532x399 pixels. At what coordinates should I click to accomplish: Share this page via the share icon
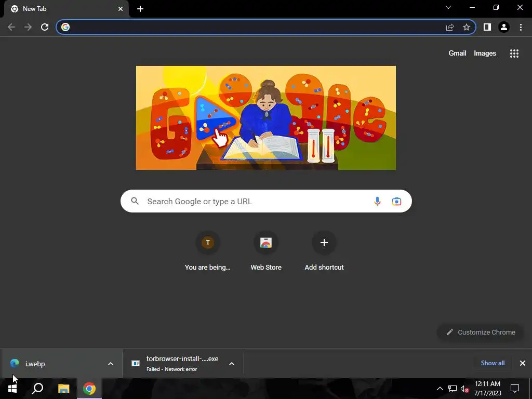(x=450, y=27)
